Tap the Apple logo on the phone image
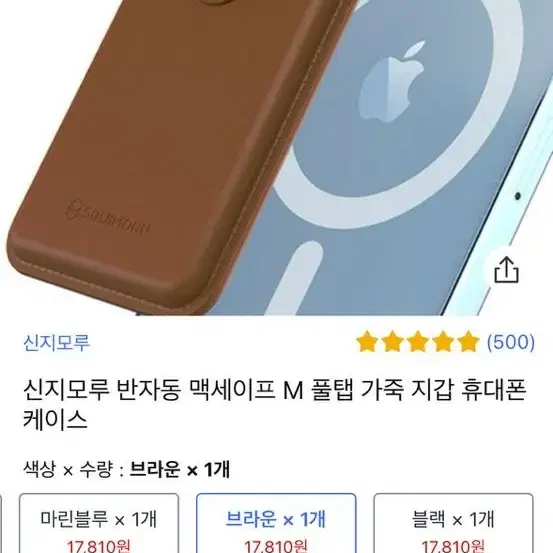Screen dimensions: 553x553 point(391,82)
